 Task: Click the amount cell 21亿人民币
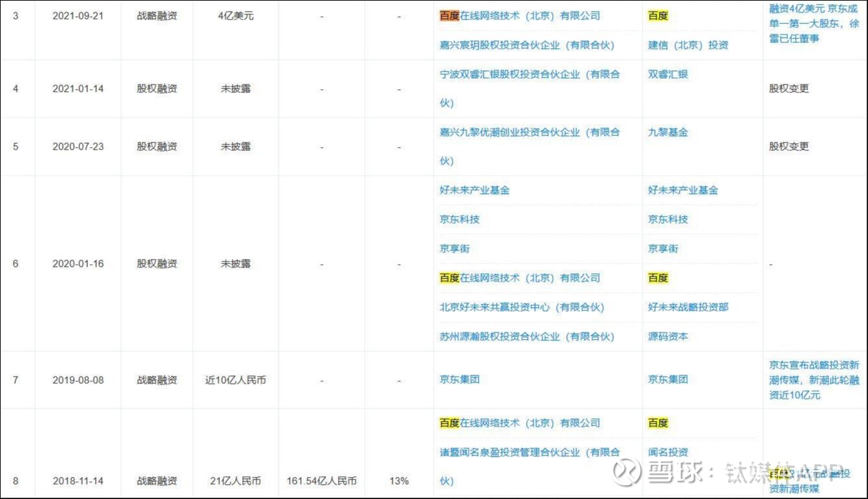click(236, 481)
